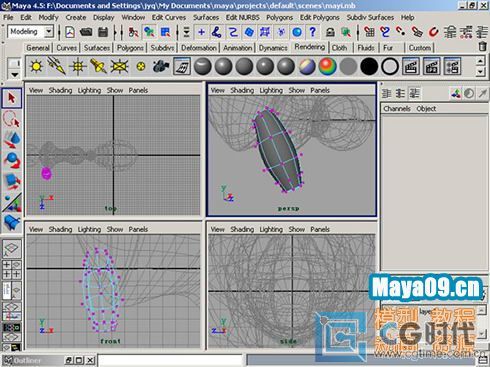Create a point light from shelf
This screenshot has height=367, width=490.
click(x=78, y=66)
